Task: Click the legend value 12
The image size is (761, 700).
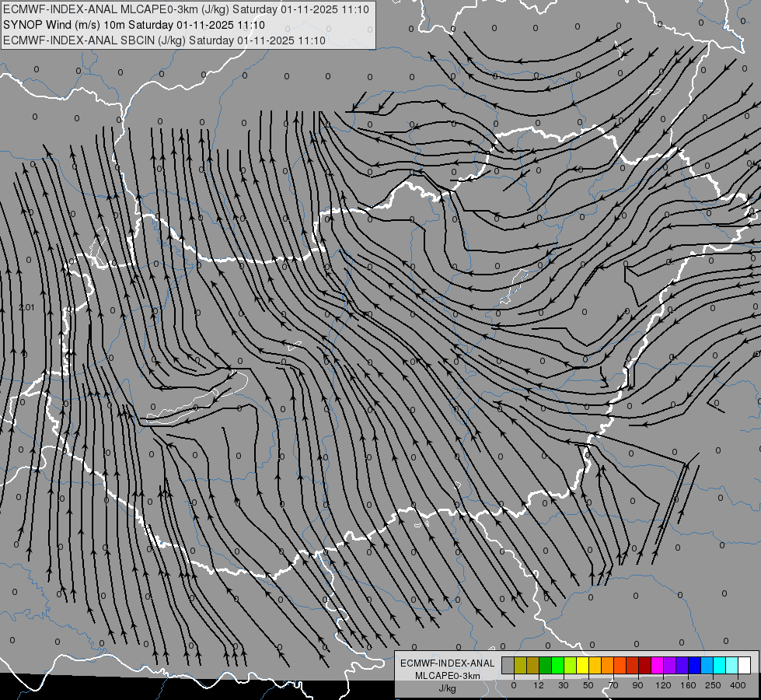Action: pos(539,685)
